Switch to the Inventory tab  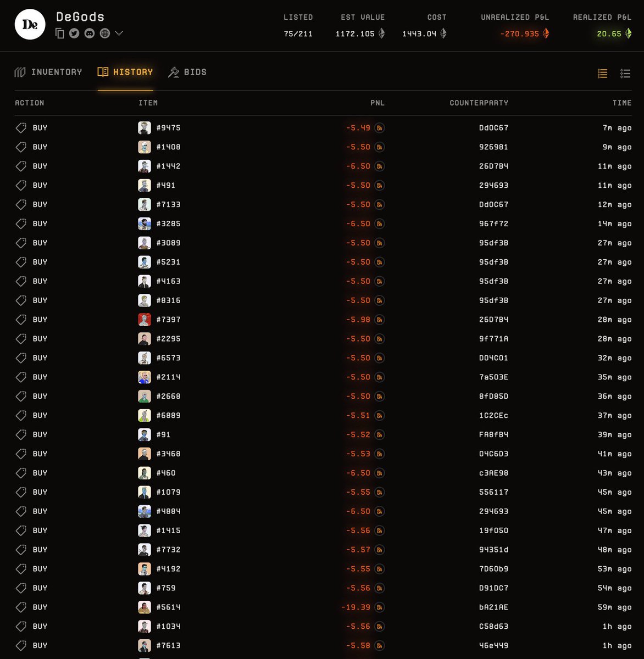tap(48, 72)
